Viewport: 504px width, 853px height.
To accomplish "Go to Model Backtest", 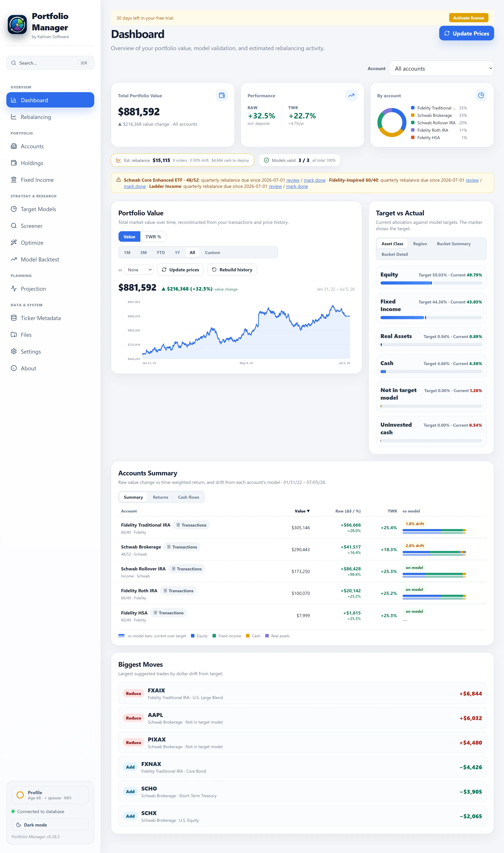I will [x=50, y=259].
